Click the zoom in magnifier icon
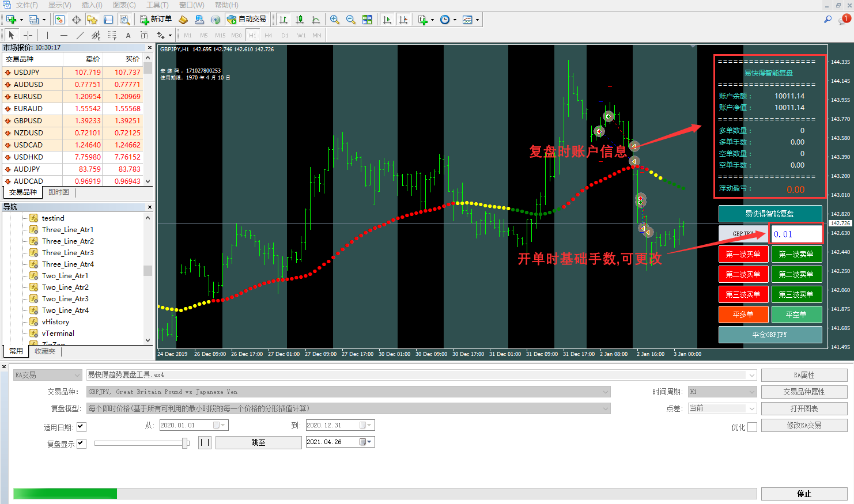The width and height of the screenshot is (854, 504). tap(334, 20)
